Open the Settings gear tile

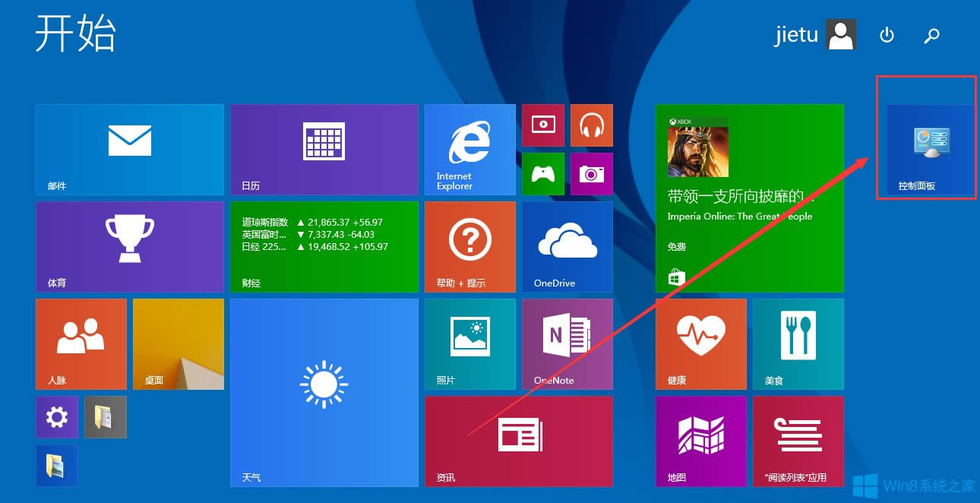click(x=56, y=416)
